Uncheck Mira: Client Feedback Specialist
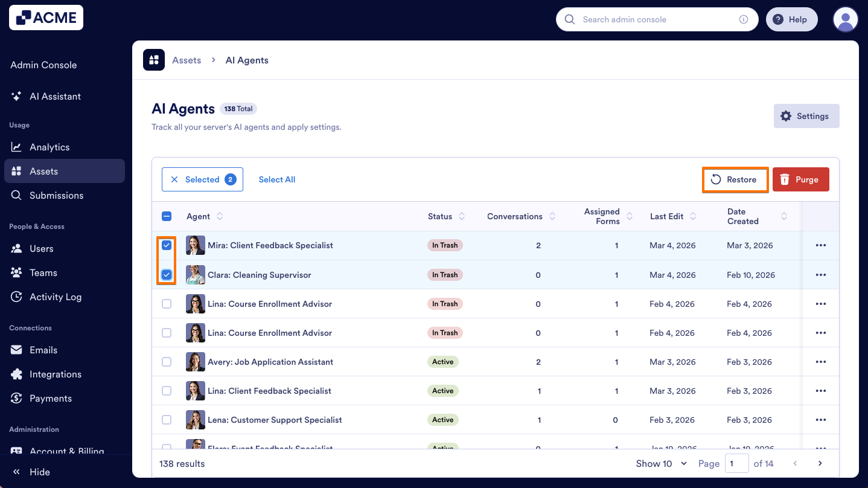The image size is (868, 488). point(167,245)
